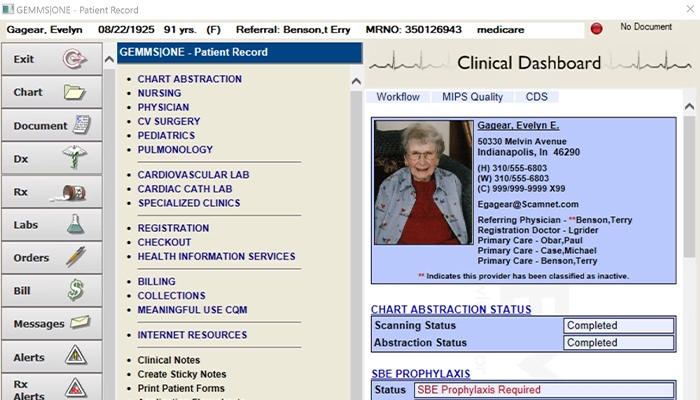
Task: Click the CHART ABSTRACTION STATUS heading link
Action: pyautogui.click(x=451, y=309)
